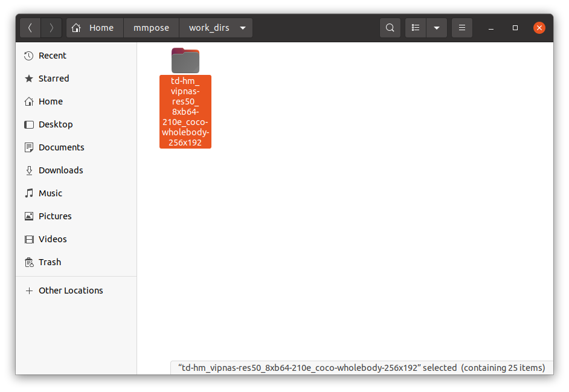This screenshot has width=569, height=392.
Task: Open the view options dropdown arrow
Action: (x=437, y=28)
